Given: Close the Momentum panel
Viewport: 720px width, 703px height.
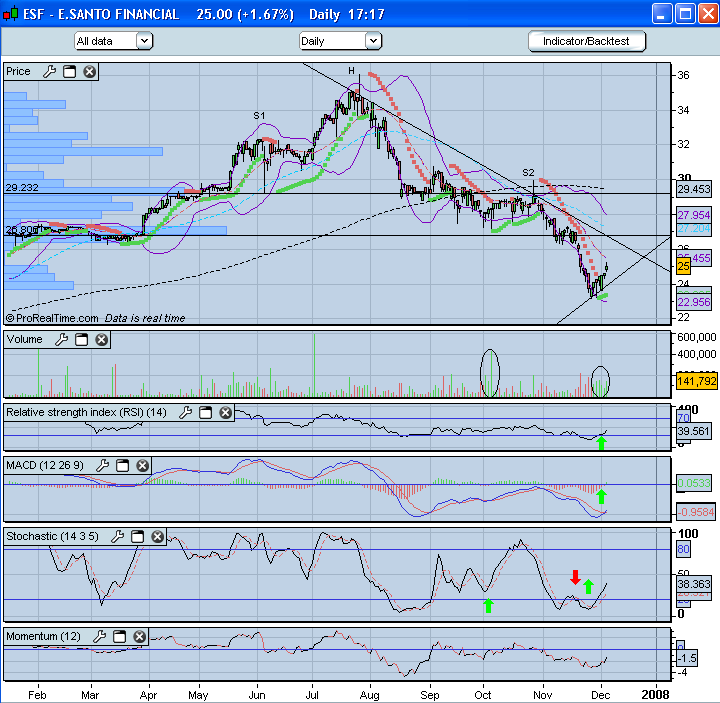Looking at the screenshot, I should pyautogui.click(x=140, y=636).
